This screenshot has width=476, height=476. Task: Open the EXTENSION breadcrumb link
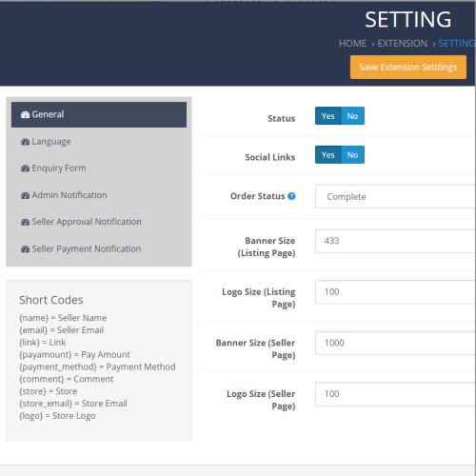pyautogui.click(x=403, y=44)
